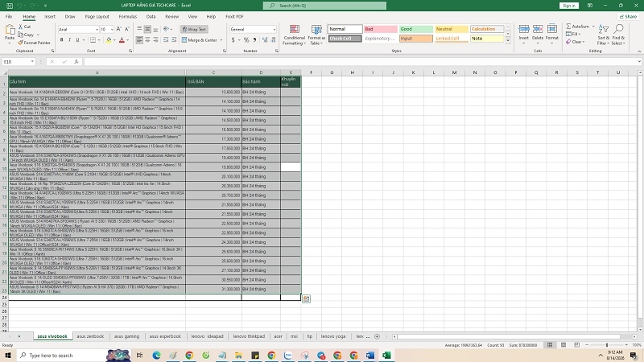Open Format cells menu icon

pos(552,29)
